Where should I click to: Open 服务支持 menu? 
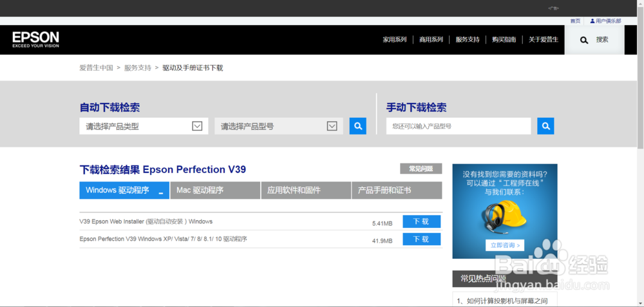point(468,40)
